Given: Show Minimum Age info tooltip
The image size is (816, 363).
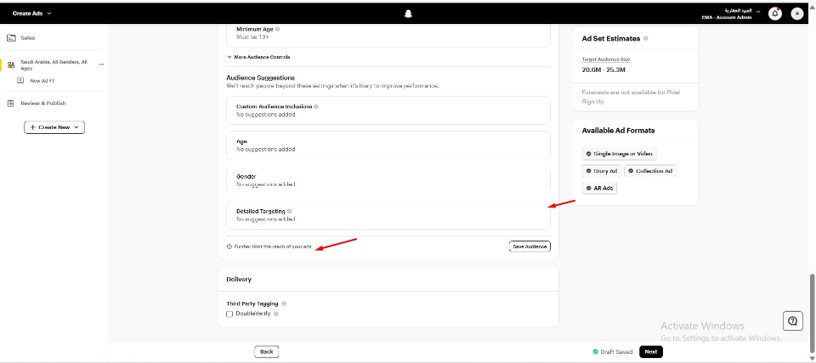Looking at the screenshot, I should [277, 30].
